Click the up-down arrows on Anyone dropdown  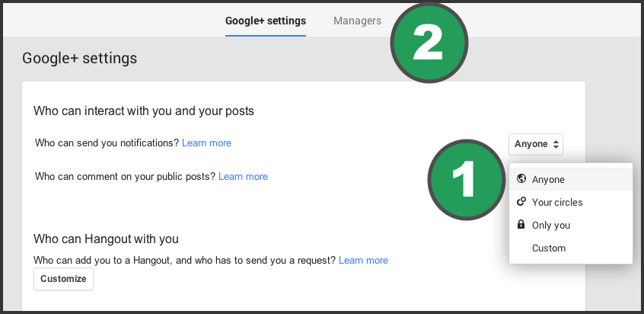coord(556,144)
